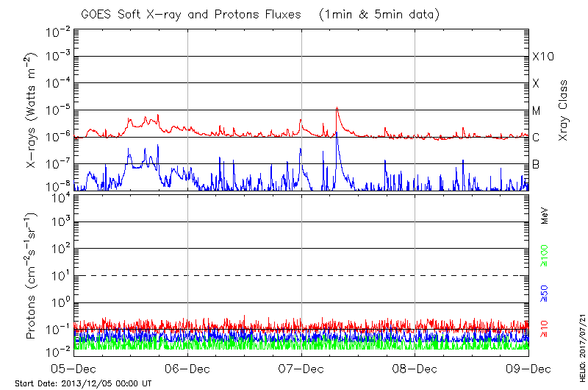Screen dimensions: 588x390
Task: Click the X-rays (Watts m-2) axis label
Action: [32, 110]
